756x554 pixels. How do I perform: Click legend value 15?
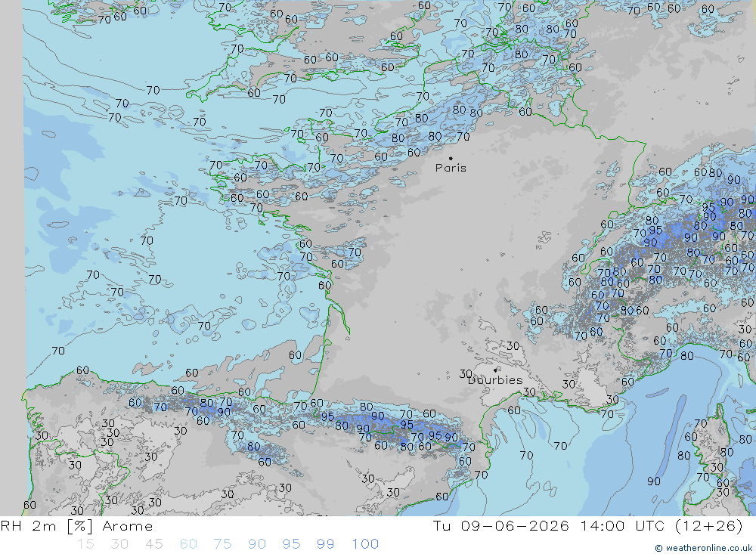(x=85, y=544)
